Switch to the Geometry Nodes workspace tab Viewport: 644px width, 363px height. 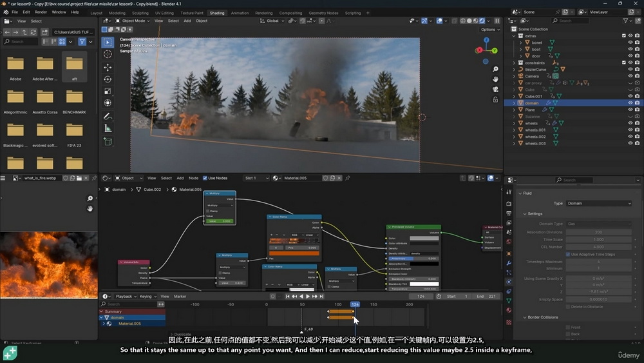(323, 13)
